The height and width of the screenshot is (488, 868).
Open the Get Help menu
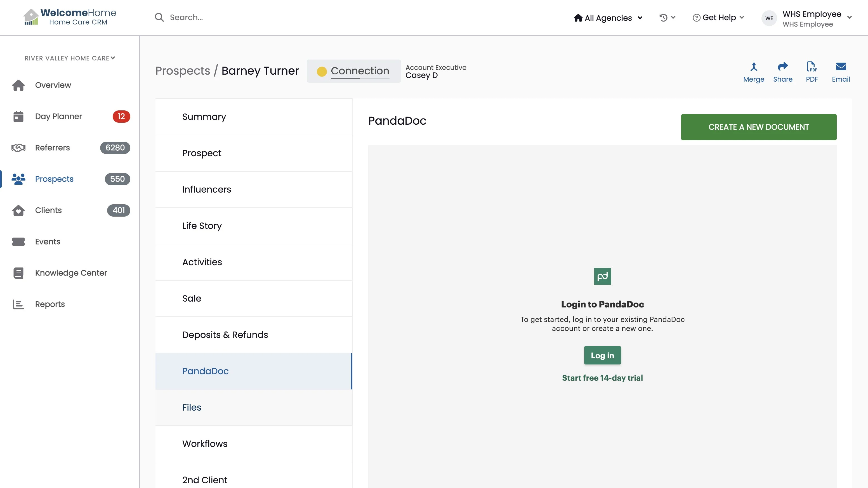[718, 18]
